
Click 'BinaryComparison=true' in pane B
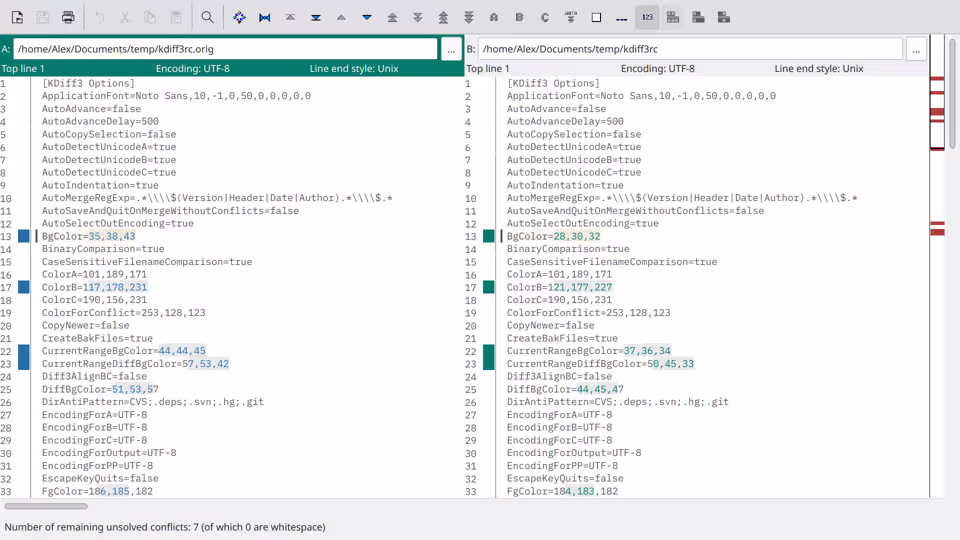tap(568, 249)
